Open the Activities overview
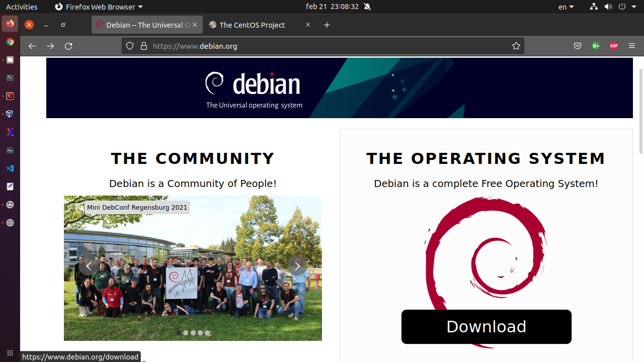644x362 pixels. pos(22,7)
